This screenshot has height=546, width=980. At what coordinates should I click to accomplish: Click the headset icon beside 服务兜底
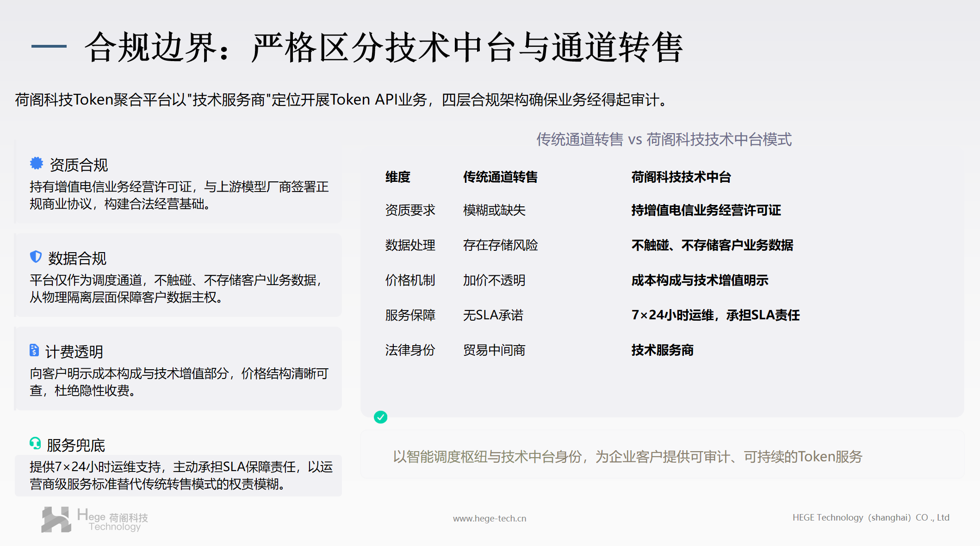tap(35, 443)
